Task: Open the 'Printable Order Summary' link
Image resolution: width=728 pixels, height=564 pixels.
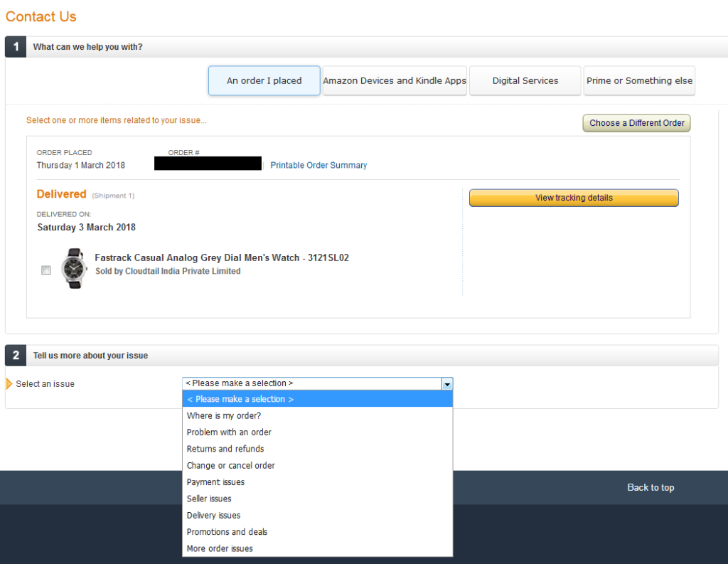Action: tap(318, 165)
